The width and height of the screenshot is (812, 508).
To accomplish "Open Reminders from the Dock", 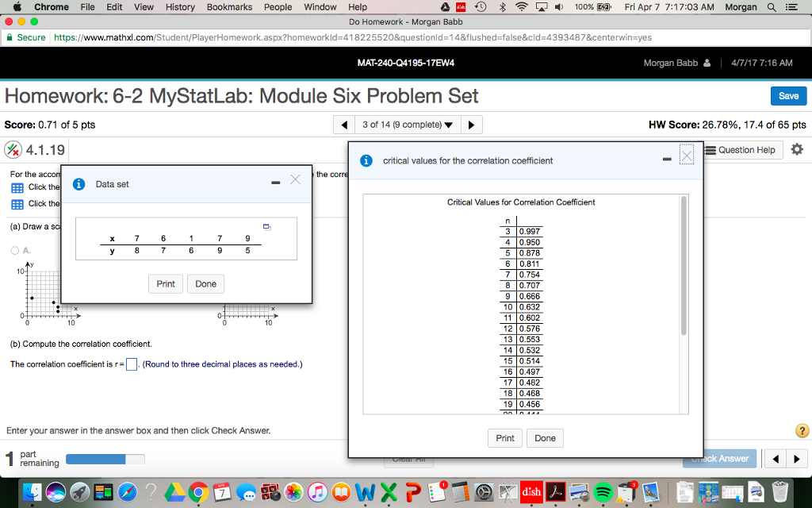I will pos(437,492).
